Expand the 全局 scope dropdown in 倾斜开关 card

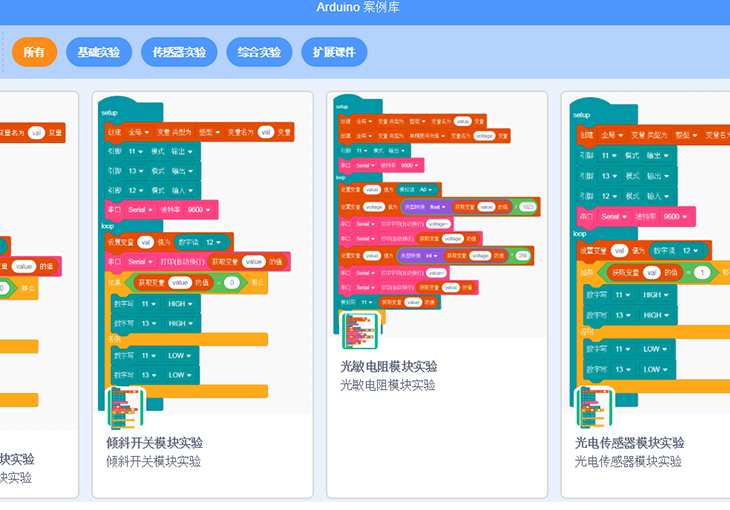[x=138, y=132]
